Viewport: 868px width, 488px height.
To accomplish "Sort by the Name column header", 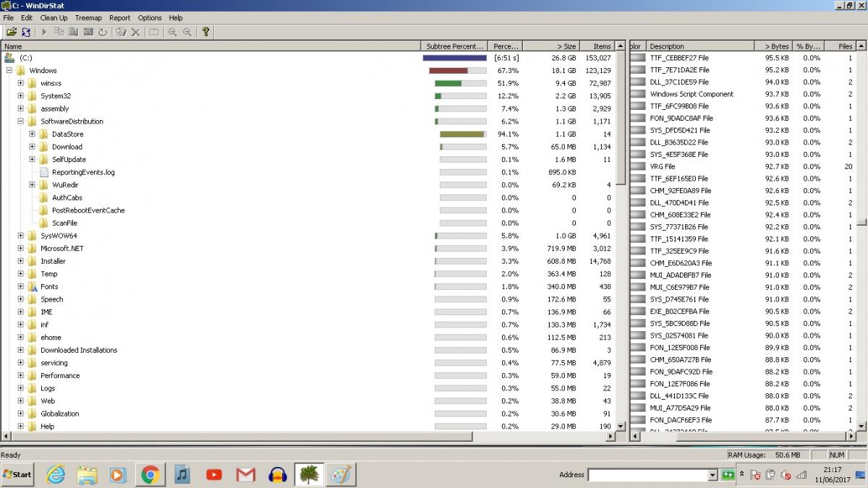I will 211,46.
